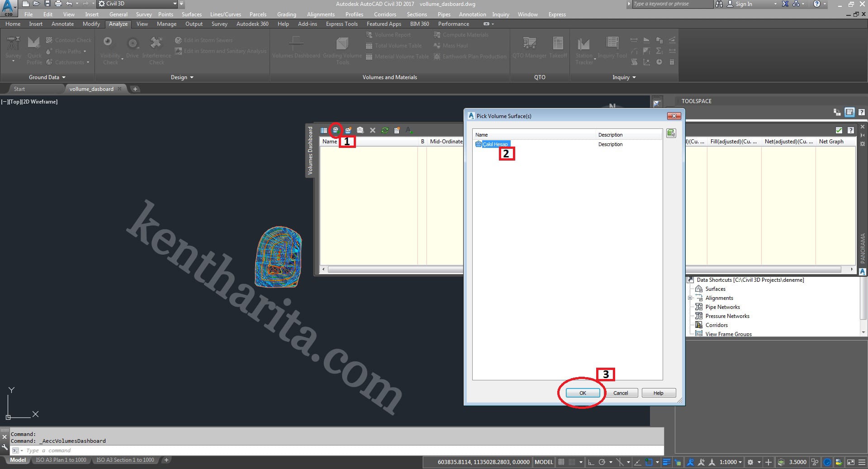Click the green checkmark in Panorama

point(839,130)
